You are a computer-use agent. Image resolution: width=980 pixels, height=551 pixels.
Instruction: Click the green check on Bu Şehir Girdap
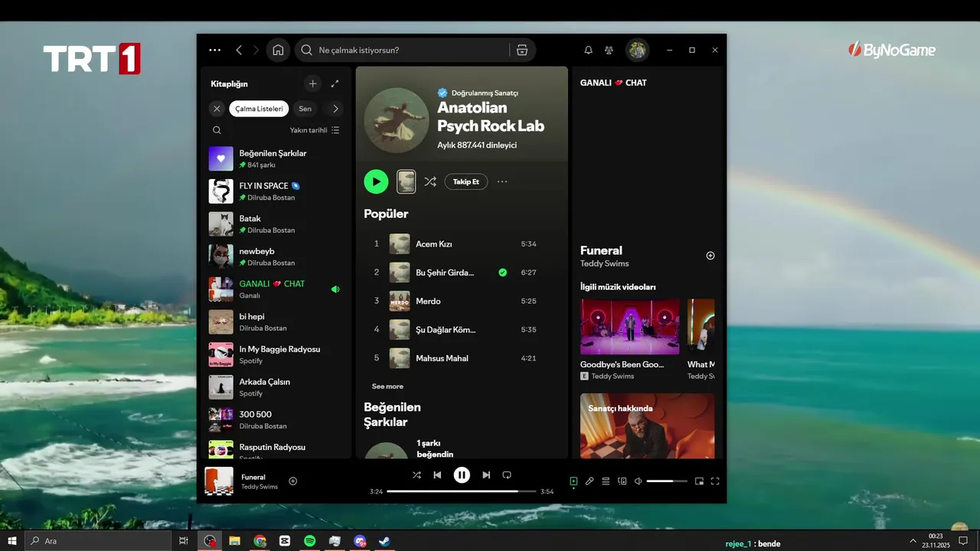[x=503, y=272]
